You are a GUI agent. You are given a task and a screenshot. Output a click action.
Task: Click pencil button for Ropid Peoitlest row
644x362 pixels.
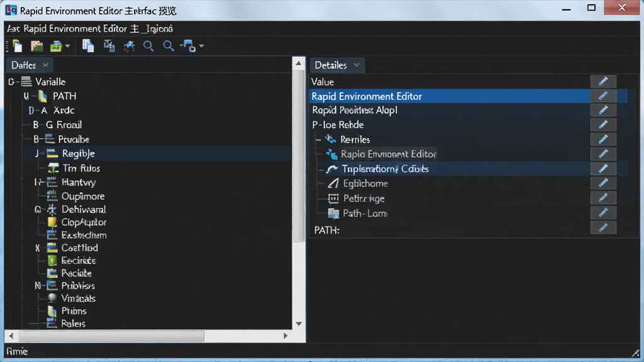[x=603, y=110]
